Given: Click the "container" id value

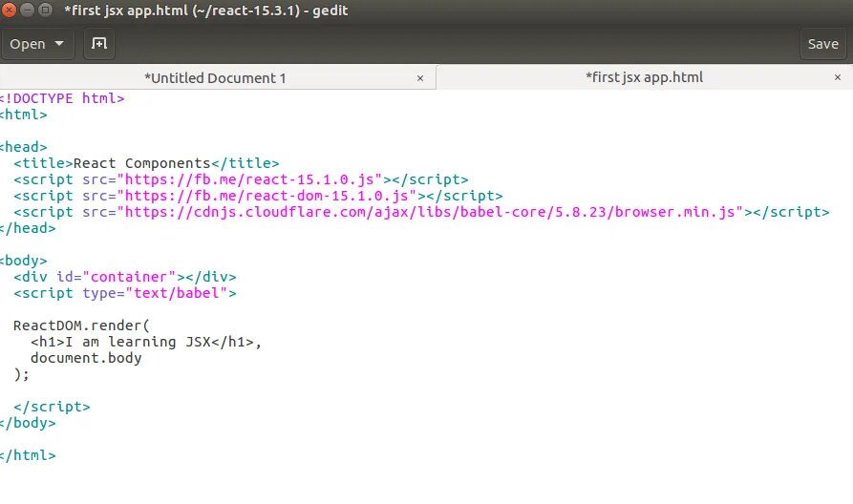Looking at the screenshot, I should coord(130,277).
